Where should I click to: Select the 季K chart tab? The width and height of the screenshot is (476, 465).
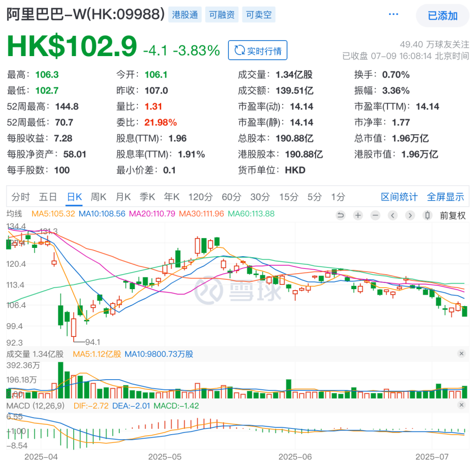click(147, 197)
